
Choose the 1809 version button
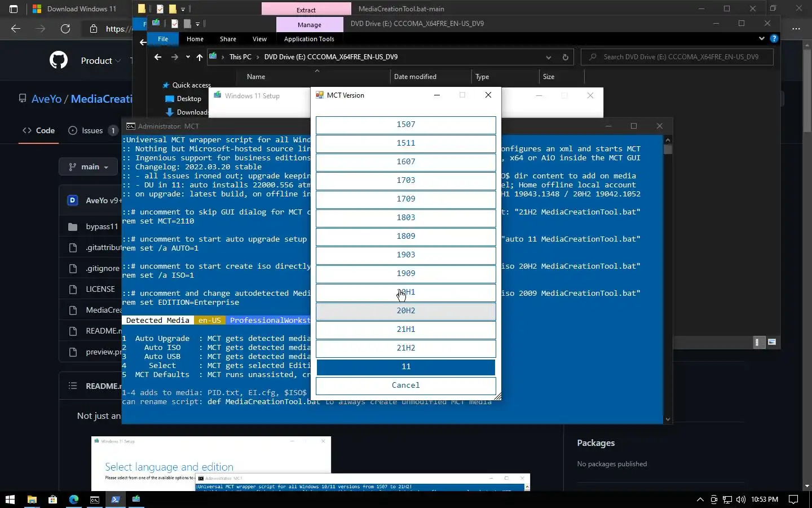tap(405, 237)
